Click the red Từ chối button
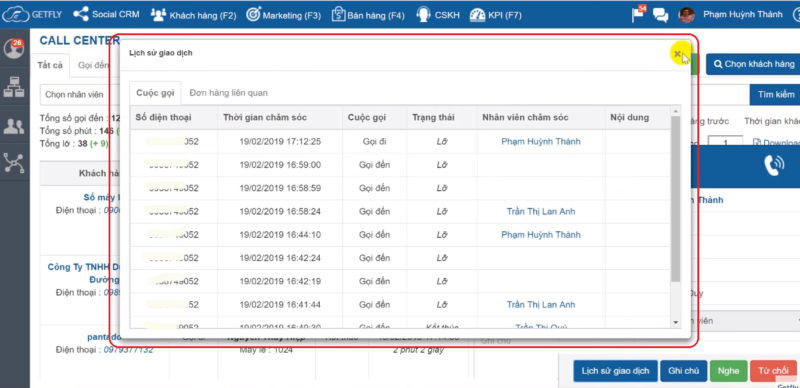The height and width of the screenshot is (388, 800). [773, 371]
